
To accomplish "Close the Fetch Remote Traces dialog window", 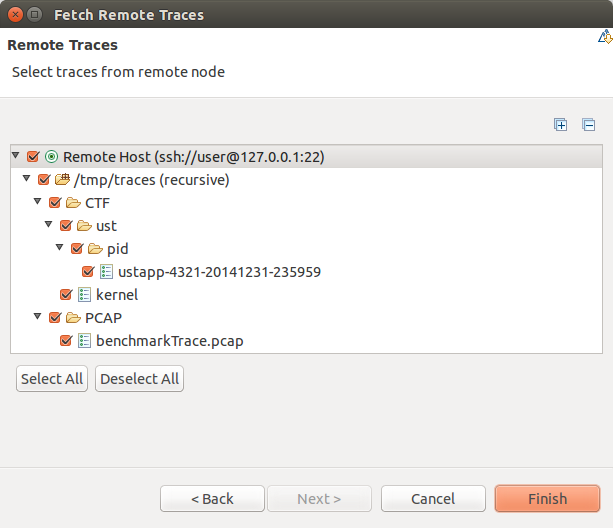I will (x=14, y=15).
